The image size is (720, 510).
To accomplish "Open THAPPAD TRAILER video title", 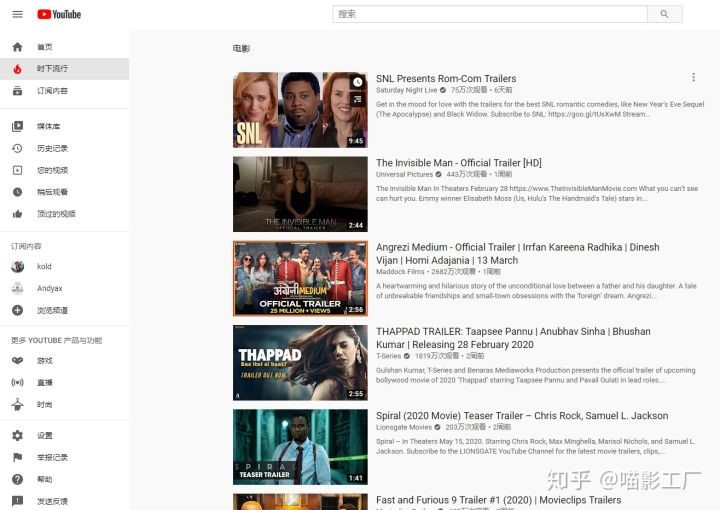I will click(513, 338).
